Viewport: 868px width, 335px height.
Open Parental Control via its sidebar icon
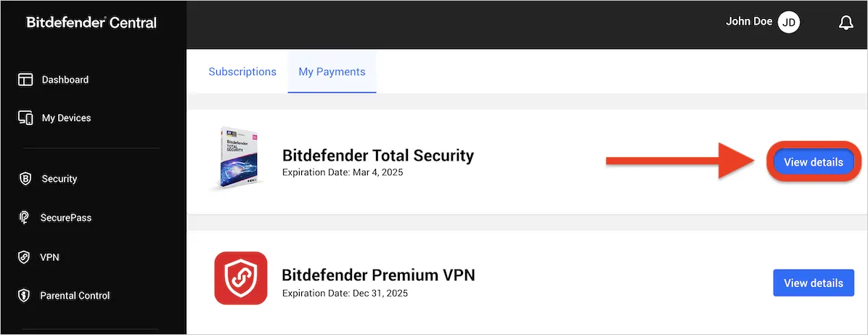[25, 296]
